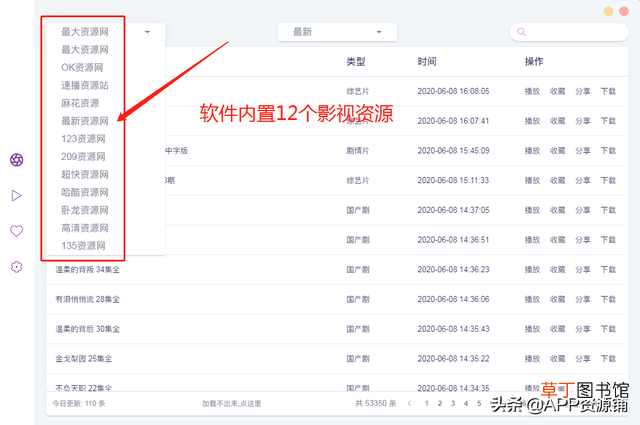Viewport: 640px width, 425px height.
Task: Go to page 4
Action: coord(466,403)
